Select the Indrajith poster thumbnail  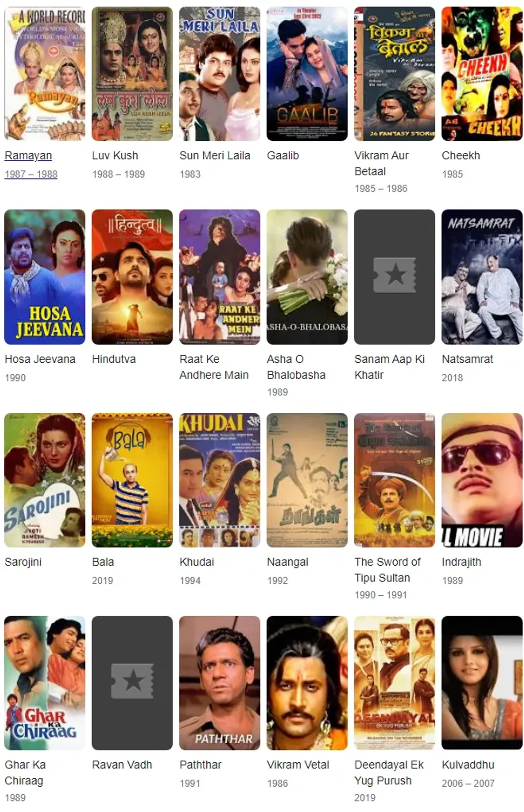(x=482, y=480)
